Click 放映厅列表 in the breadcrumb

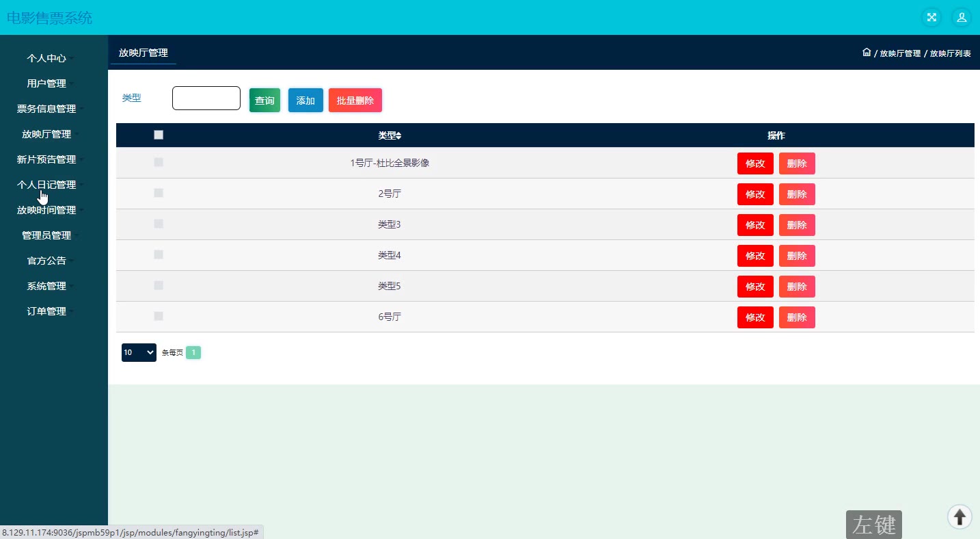point(951,53)
